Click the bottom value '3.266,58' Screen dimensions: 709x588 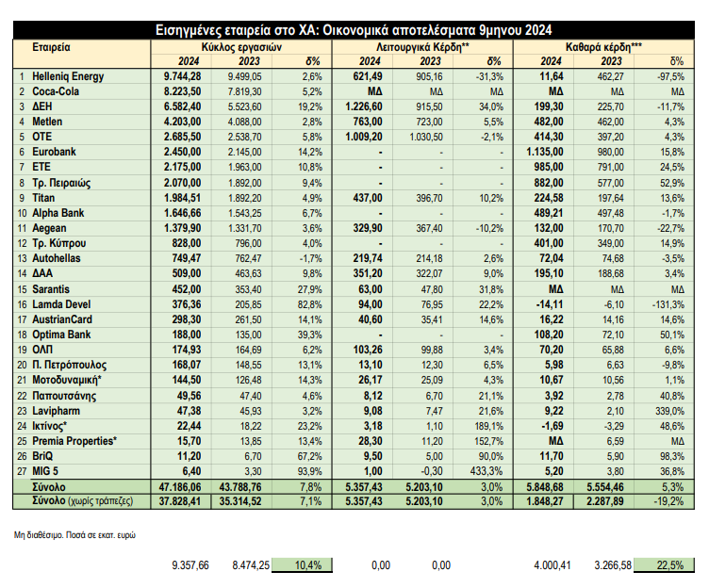(613, 565)
